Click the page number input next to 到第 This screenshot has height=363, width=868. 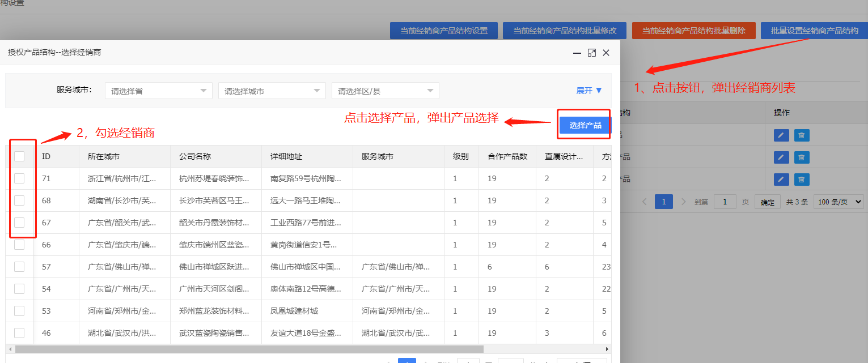pyautogui.click(x=725, y=202)
